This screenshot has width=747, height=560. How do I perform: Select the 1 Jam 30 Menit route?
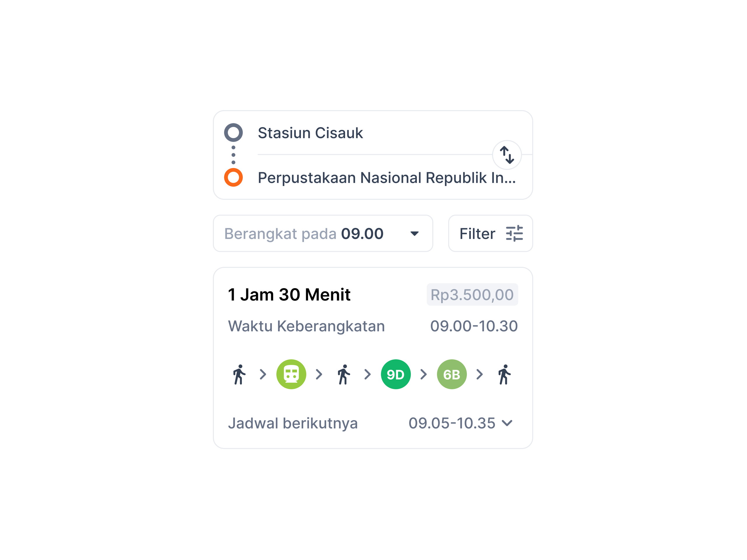tap(289, 295)
